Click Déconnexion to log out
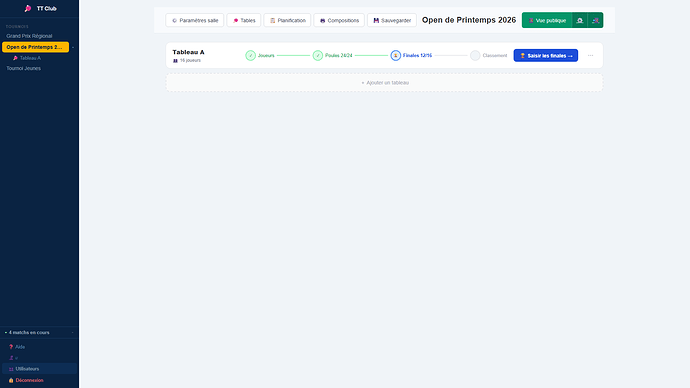Image resolution: width=690 pixels, height=388 pixels. 29,380
